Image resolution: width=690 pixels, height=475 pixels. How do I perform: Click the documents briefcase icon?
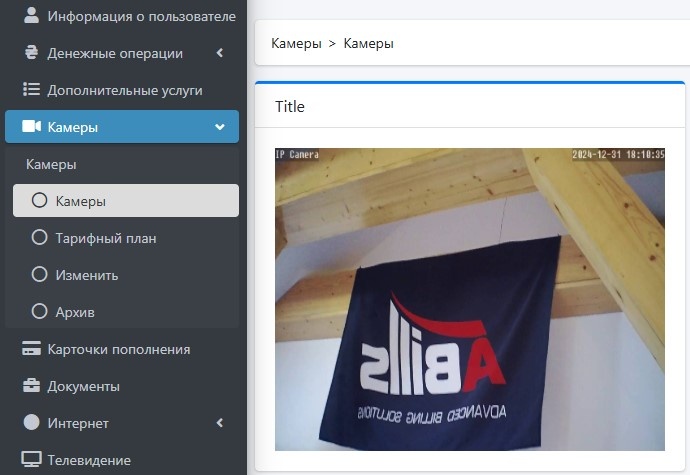click(x=31, y=385)
